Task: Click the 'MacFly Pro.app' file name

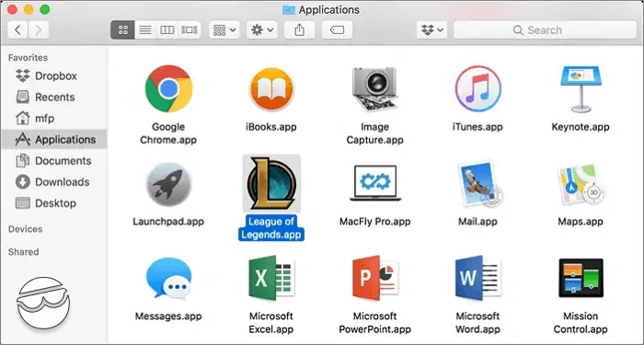Action: click(x=375, y=222)
